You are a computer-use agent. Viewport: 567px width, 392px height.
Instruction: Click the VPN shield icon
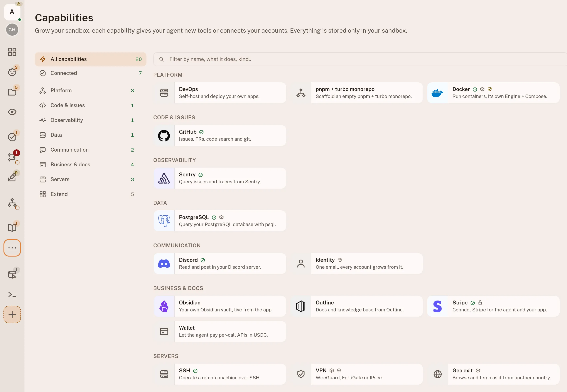pos(300,374)
